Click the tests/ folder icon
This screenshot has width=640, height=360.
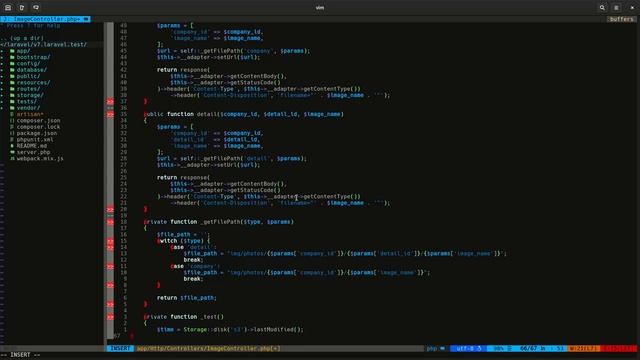click(x=12, y=102)
